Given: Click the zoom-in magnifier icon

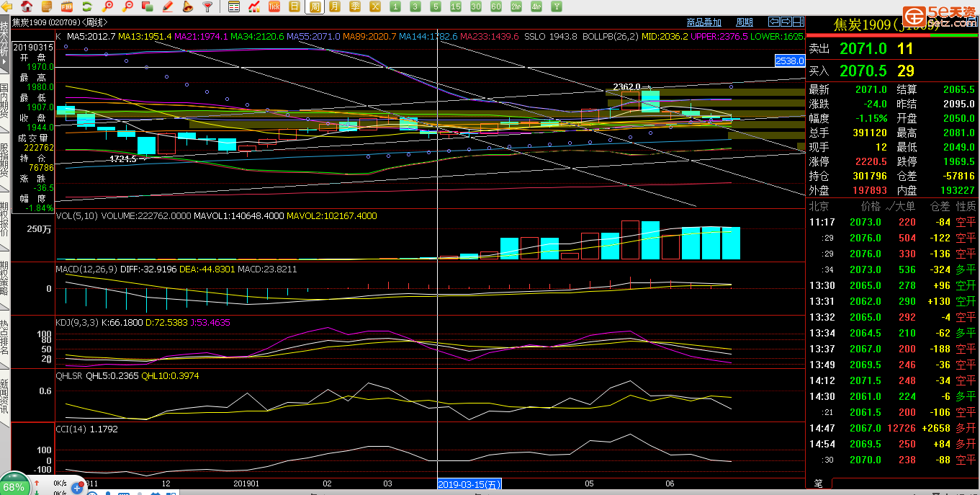Looking at the screenshot, I should tap(108, 6).
